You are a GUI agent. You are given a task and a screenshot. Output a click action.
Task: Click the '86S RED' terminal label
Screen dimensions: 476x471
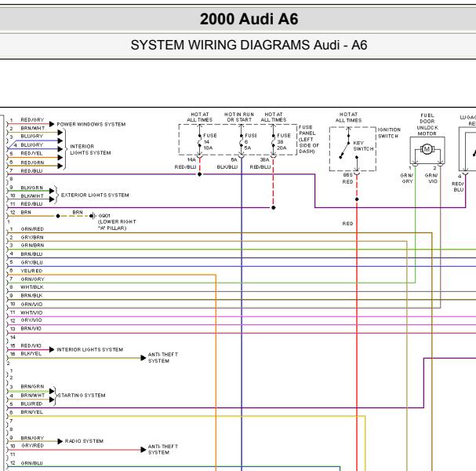348,178
